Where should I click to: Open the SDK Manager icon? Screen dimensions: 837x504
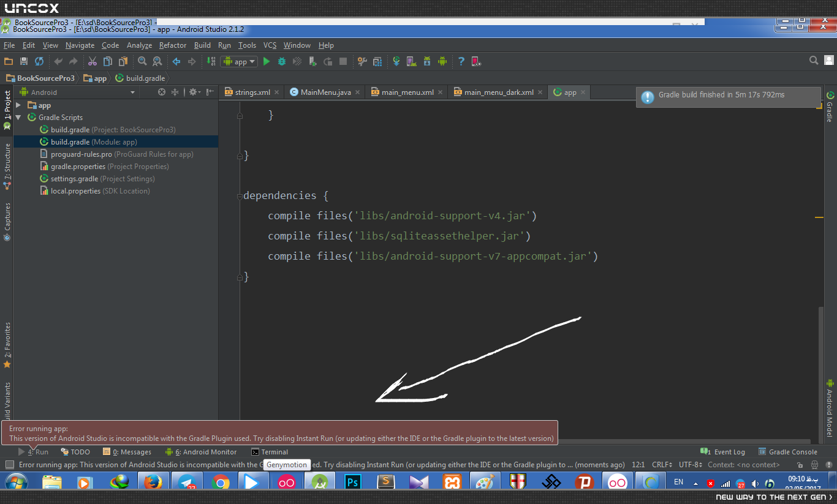427,61
